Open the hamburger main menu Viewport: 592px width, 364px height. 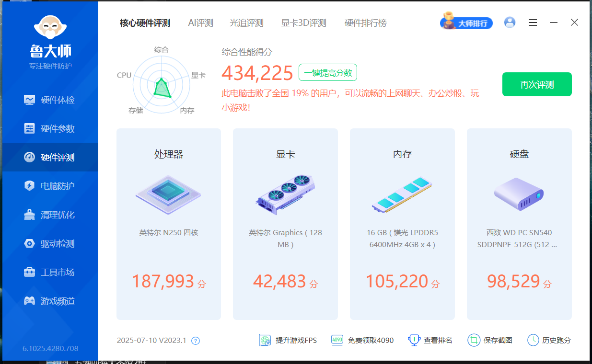533,23
